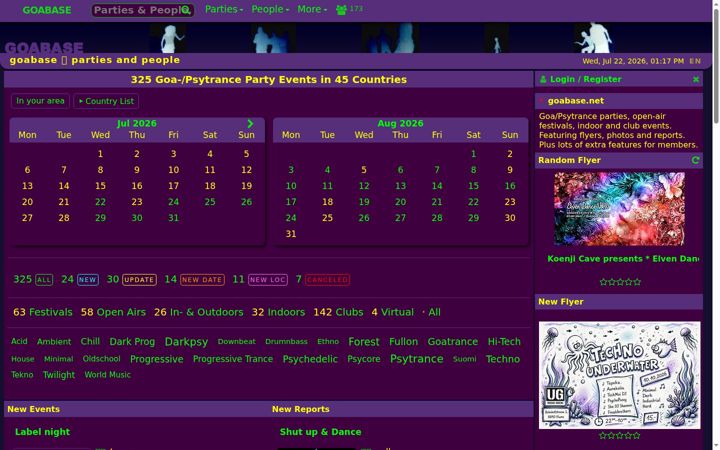Click rating stars under Techno Underwater flyer
Screen dimensions: 720x450
(620, 435)
